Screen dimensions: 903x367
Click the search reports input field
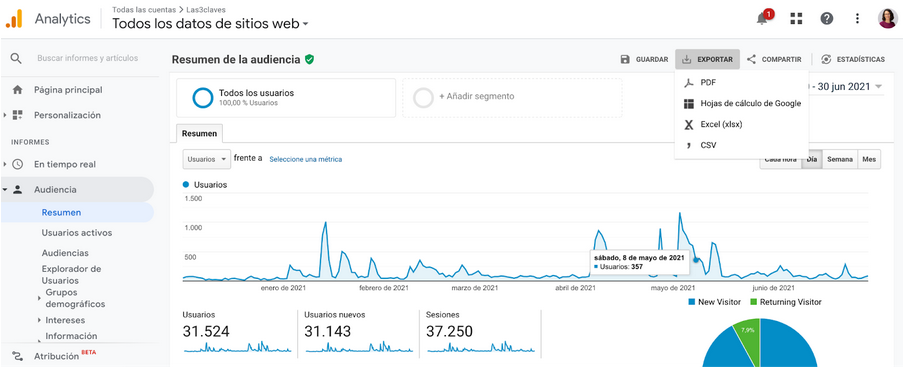click(88, 58)
